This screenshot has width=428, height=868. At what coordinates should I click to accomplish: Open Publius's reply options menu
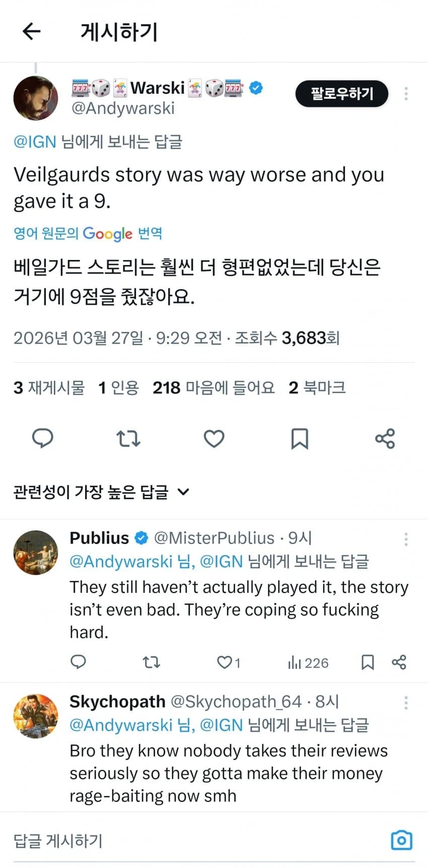(x=406, y=539)
